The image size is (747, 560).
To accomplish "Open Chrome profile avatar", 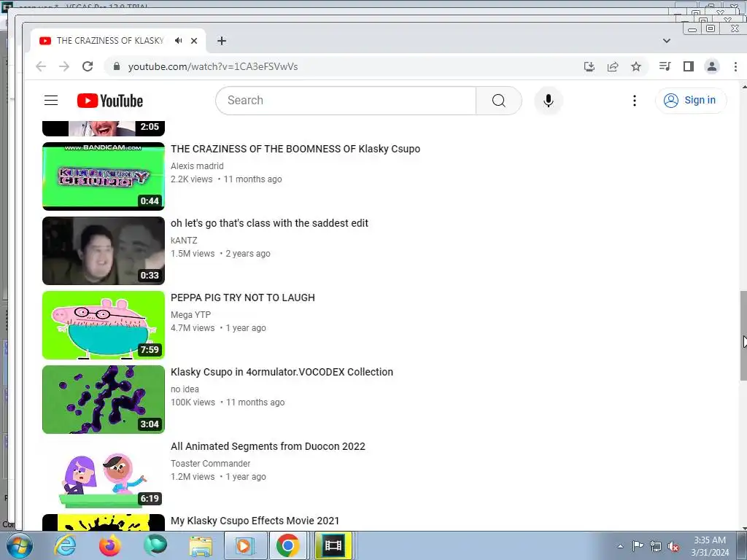I will pos(712,66).
